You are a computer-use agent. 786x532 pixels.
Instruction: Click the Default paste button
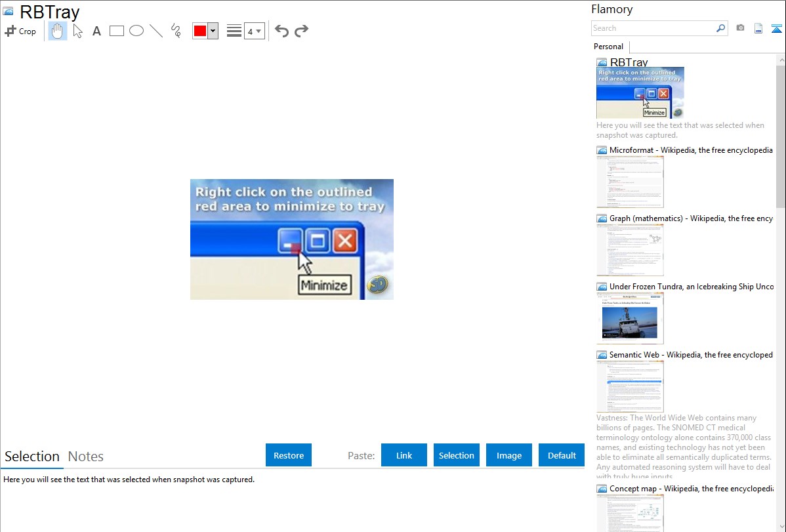[x=562, y=455]
